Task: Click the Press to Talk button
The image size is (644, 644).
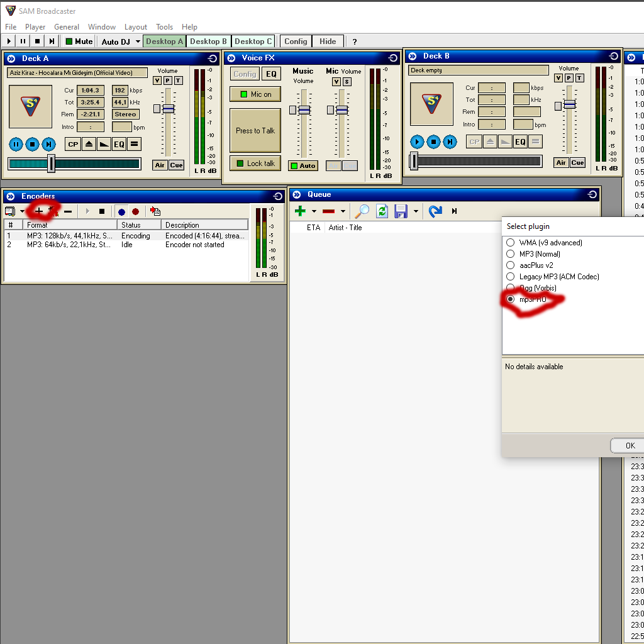Action: tap(255, 131)
